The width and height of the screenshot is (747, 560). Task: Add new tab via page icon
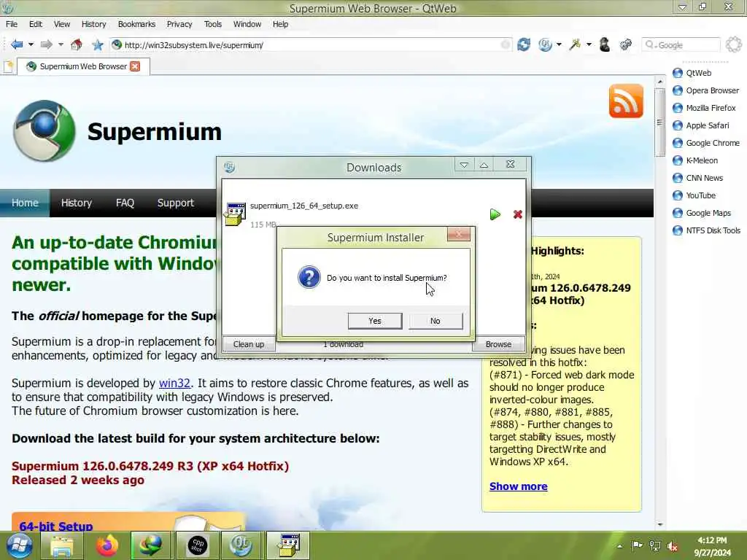(8, 66)
